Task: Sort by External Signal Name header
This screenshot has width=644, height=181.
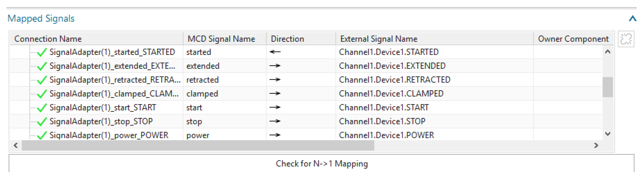Action: pyautogui.click(x=379, y=39)
